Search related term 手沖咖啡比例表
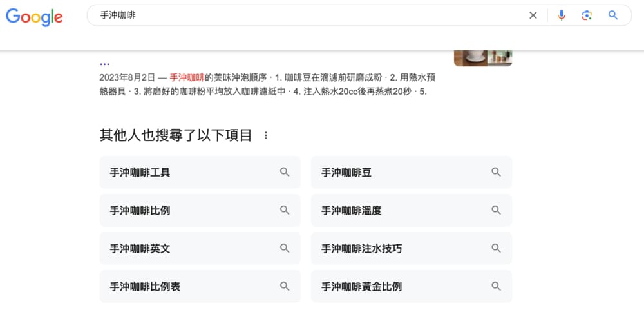This screenshot has width=644, height=319. pos(200,287)
